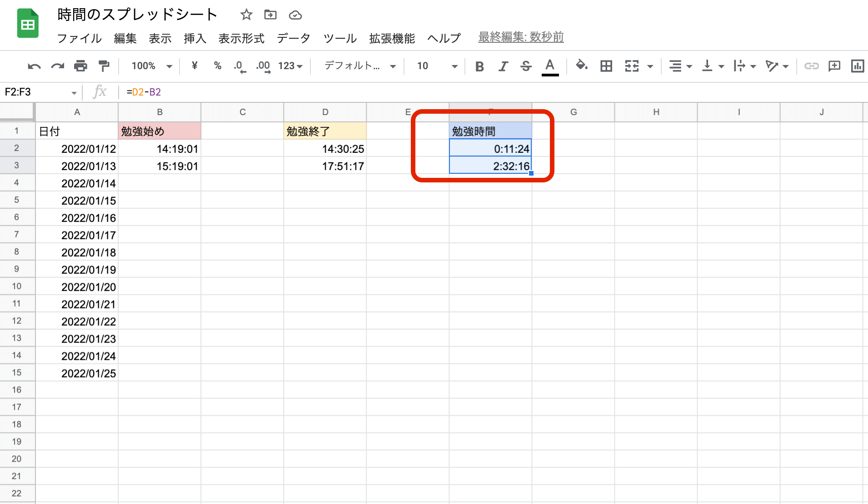The image size is (868, 504).
Task: Toggle italic formatting
Action: [x=503, y=66]
